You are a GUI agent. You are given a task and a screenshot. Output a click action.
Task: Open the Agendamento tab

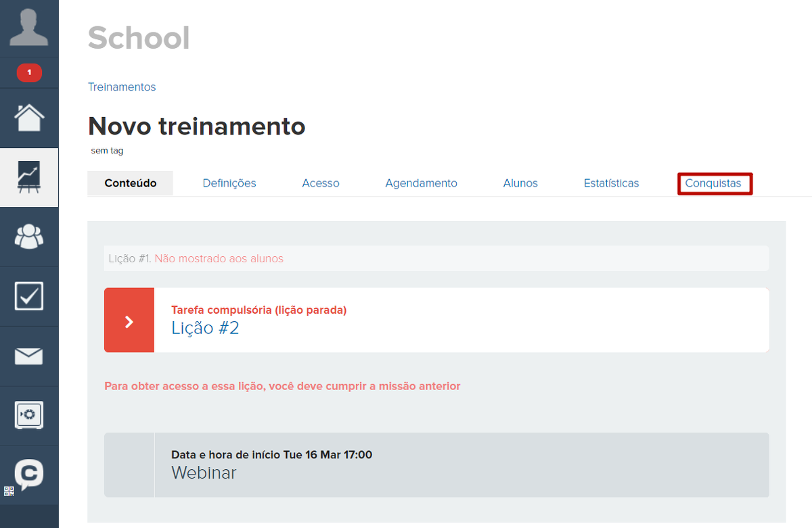(421, 183)
